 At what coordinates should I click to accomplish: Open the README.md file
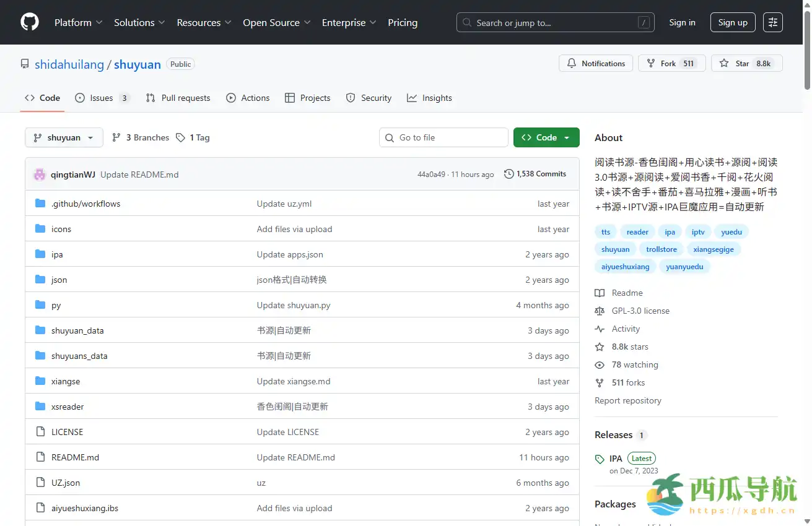click(x=75, y=457)
